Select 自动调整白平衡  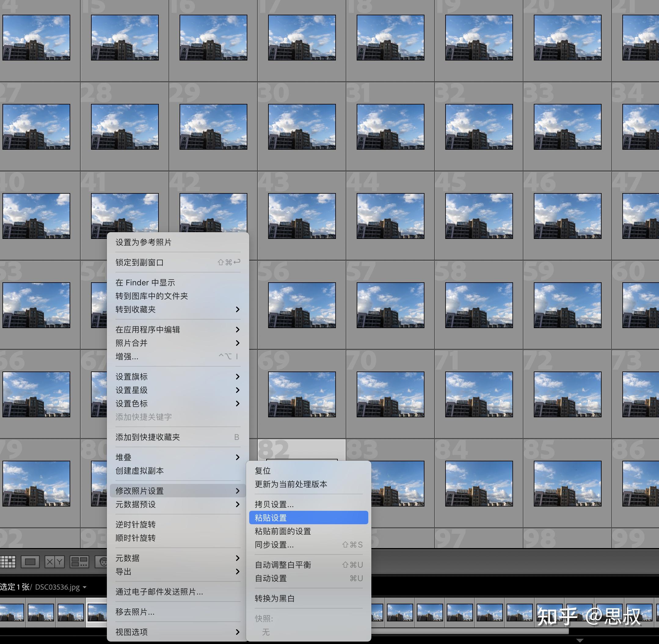pyautogui.click(x=309, y=565)
